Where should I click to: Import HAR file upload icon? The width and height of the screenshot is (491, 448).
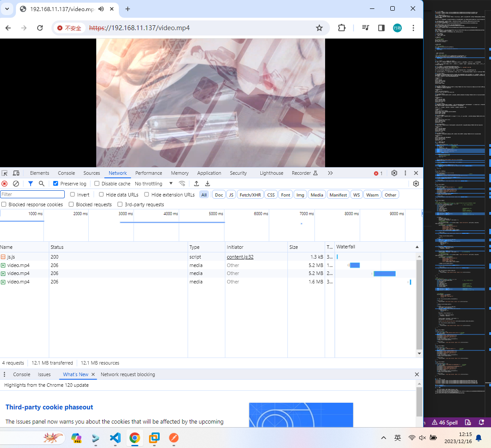tap(196, 184)
